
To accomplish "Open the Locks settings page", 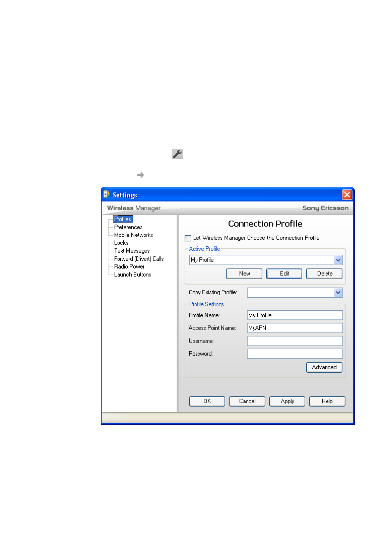I will [x=121, y=243].
